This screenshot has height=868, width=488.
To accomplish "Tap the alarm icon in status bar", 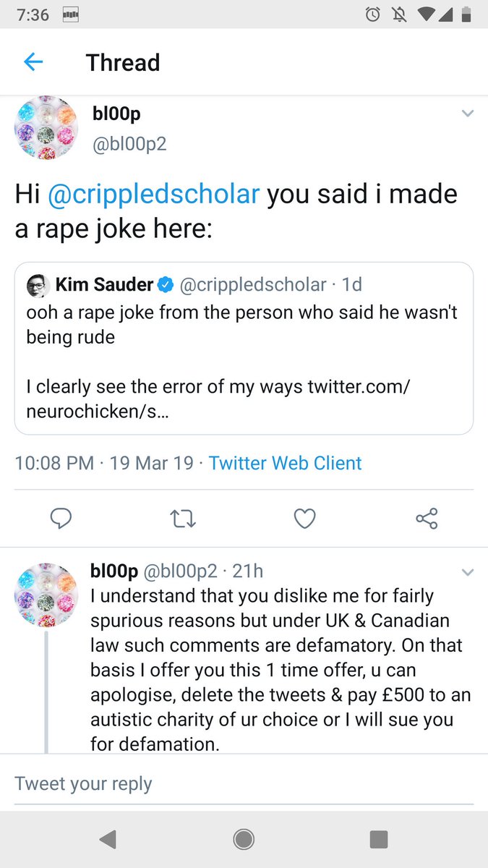I will pos(373,14).
